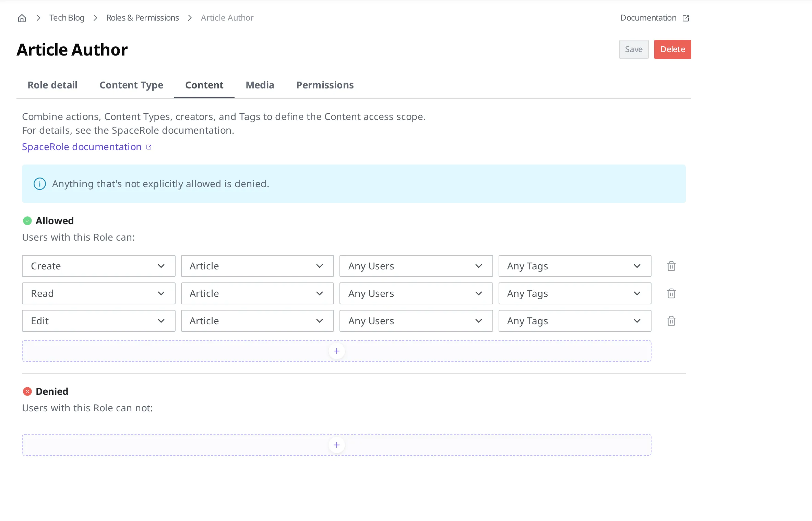Add a new Allowed rule with plus

(x=336, y=351)
